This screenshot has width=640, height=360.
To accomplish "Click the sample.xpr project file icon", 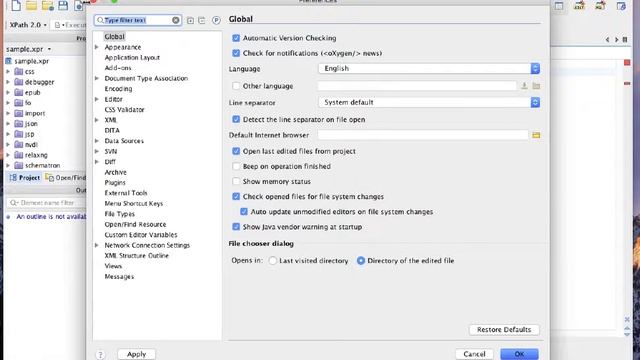I will [x=9, y=61].
